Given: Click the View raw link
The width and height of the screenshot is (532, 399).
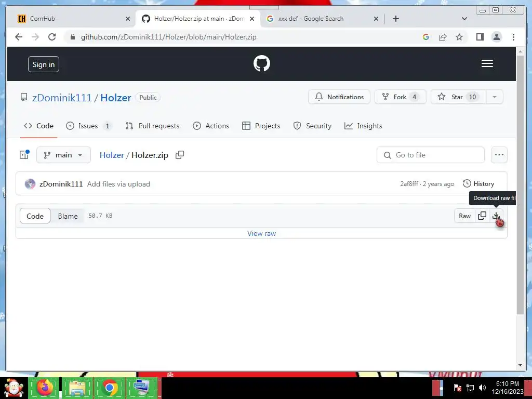Looking at the screenshot, I should (x=261, y=233).
